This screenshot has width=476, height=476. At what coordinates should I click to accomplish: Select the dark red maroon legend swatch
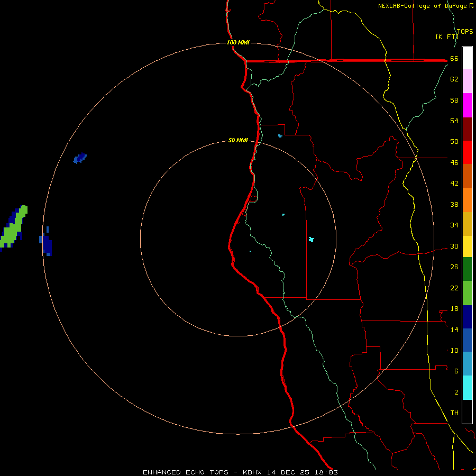(x=467, y=129)
